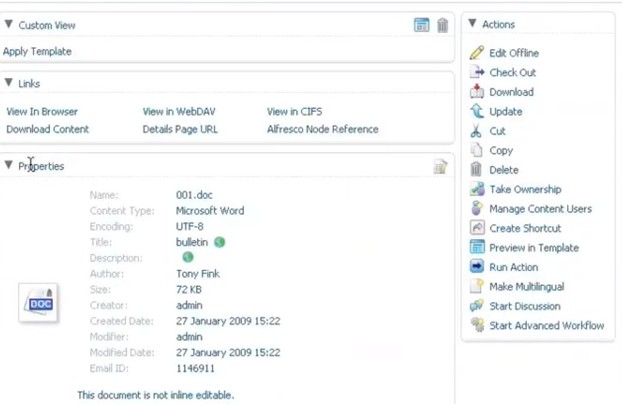Click the trash icon in Custom View header

pos(442,25)
